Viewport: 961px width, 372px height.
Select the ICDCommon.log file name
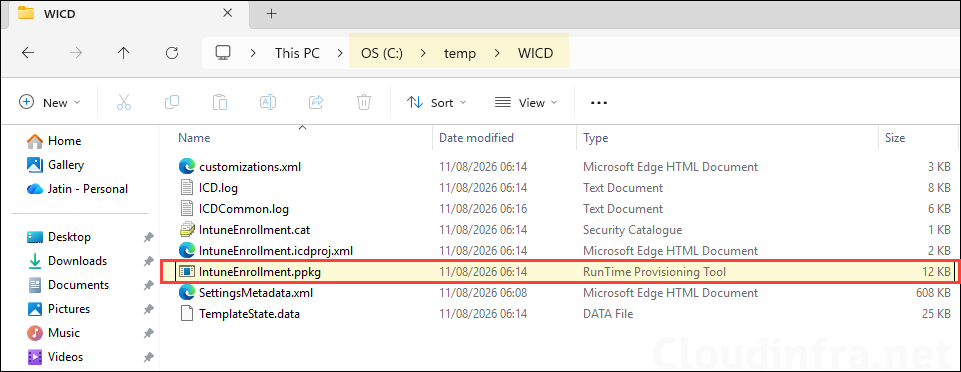point(244,209)
